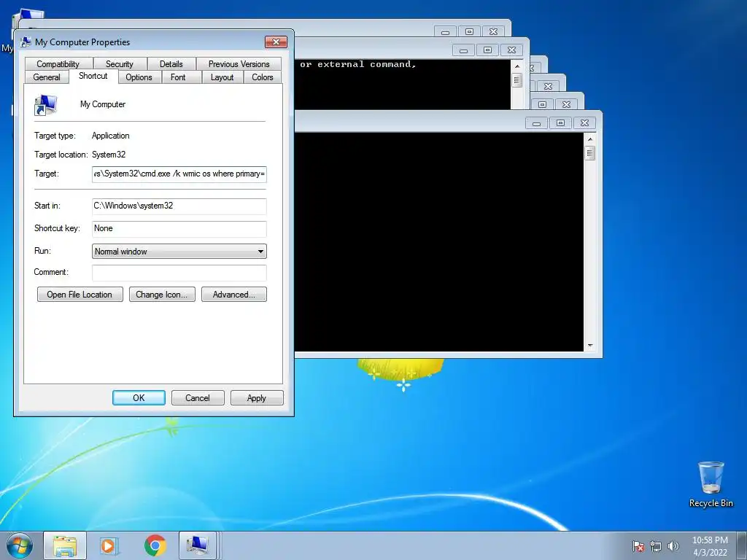Cancel the properties dialog
Screen dimensions: 747x560
[198, 397]
